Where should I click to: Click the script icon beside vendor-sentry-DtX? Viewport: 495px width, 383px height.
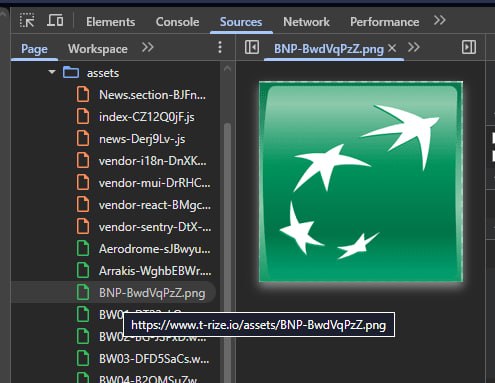pos(83,227)
